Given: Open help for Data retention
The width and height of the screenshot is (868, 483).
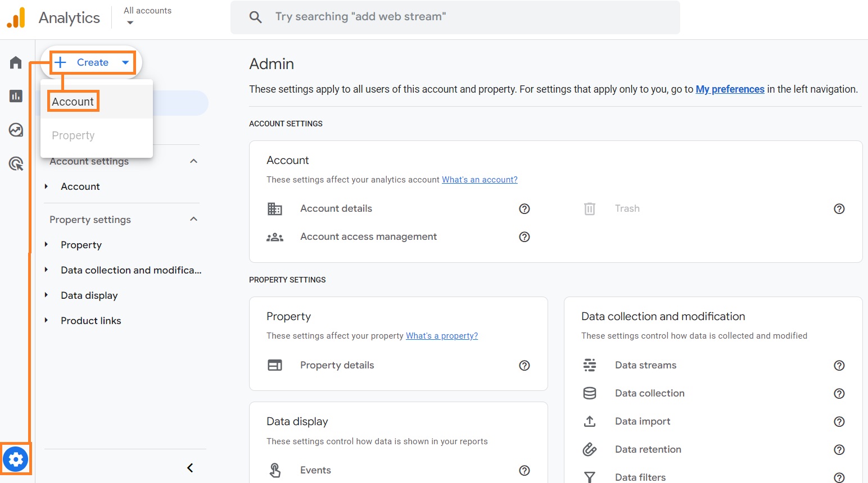Looking at the screenshot, I should (x=839, y=450).
